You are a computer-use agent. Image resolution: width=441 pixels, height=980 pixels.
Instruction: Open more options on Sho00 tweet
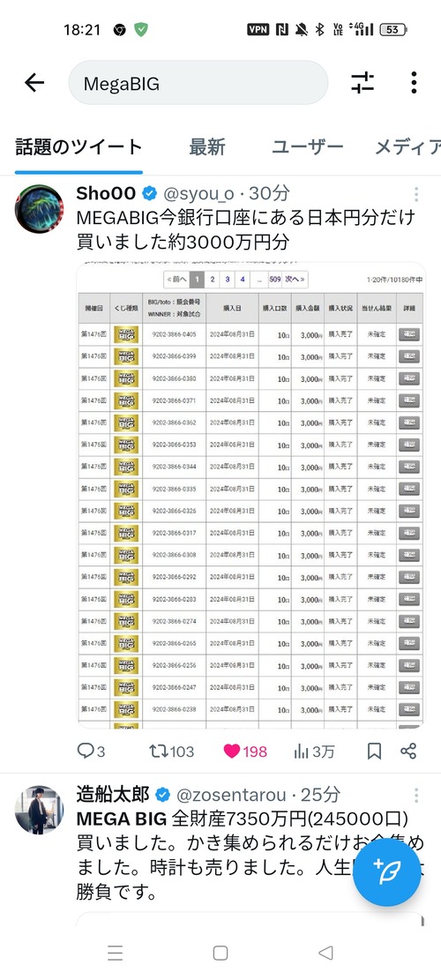(x=416, y=193)
